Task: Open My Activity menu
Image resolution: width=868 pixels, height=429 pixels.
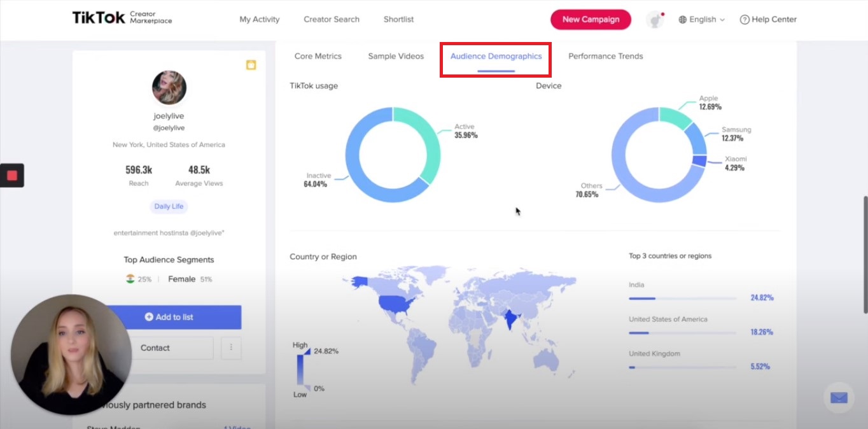Action: 260,20
